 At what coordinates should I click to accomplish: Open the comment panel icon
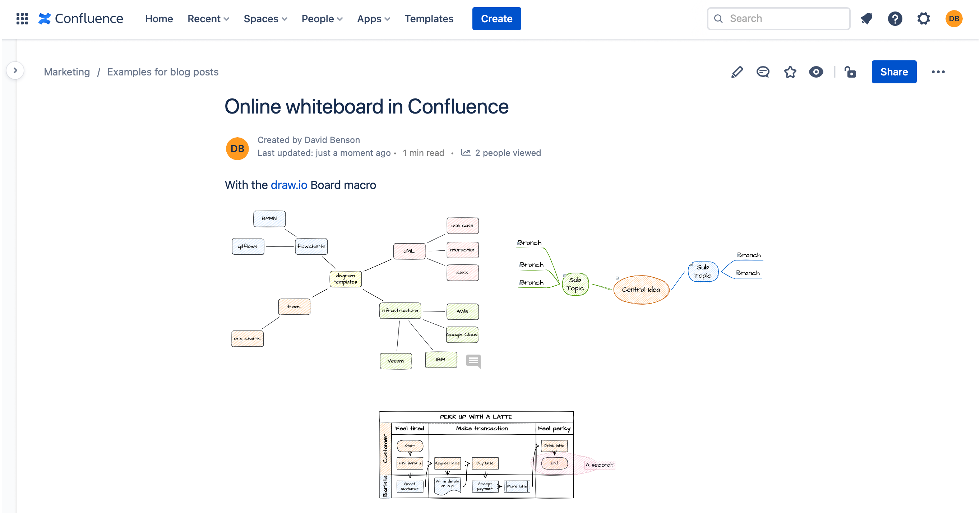pos(763,71)
